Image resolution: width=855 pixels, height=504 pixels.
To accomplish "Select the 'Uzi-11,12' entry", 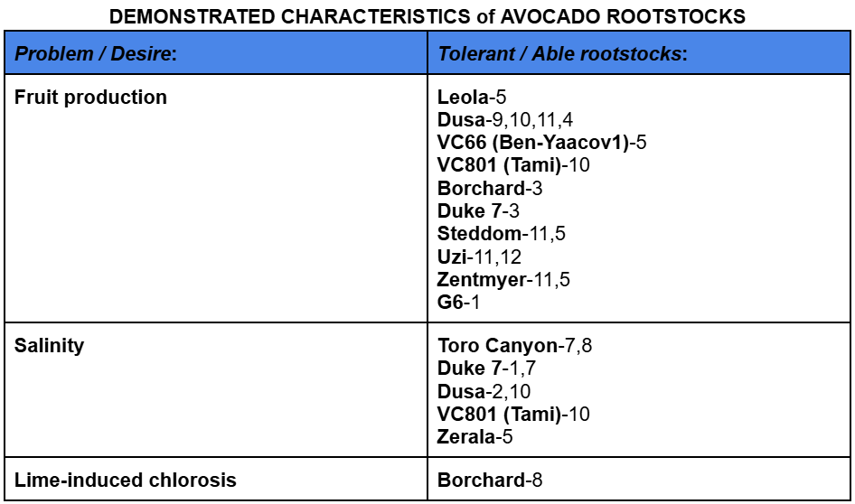I will click(x=479, y=257).
